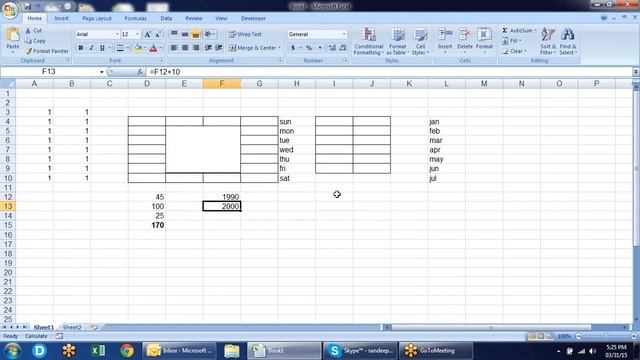Screen dimensions: 640x360
Task: Apply Percent Style format
Action: (x=309, y=48)
